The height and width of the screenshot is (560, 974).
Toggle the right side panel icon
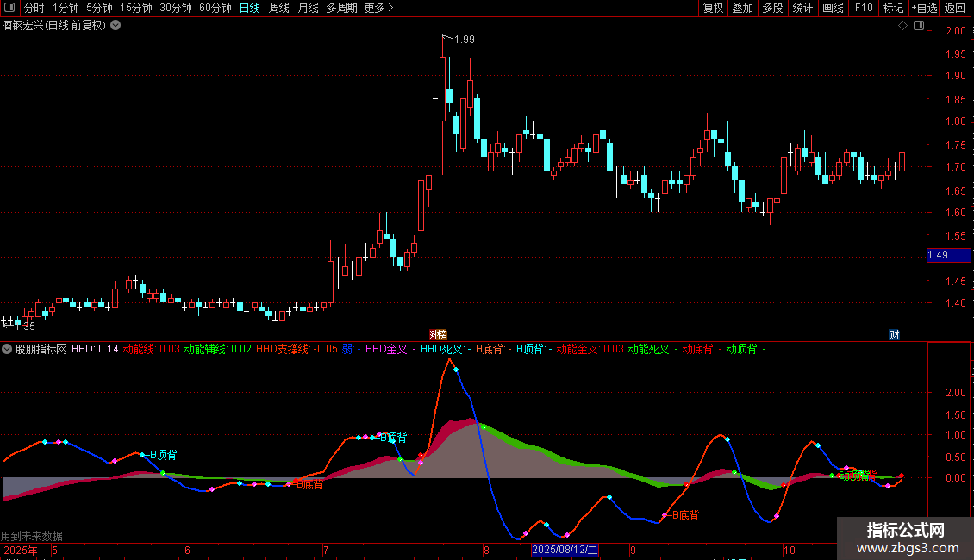tap(919, 26)
